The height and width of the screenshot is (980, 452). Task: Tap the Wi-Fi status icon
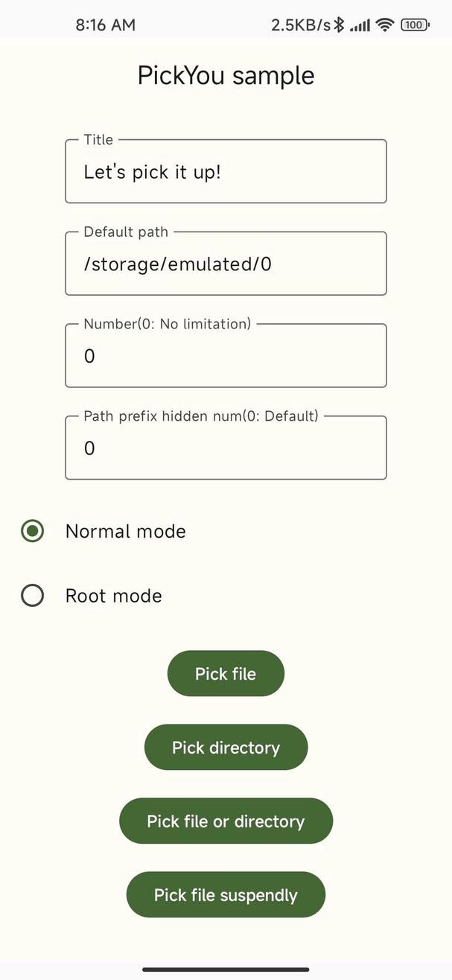click(x=384, y=25)
